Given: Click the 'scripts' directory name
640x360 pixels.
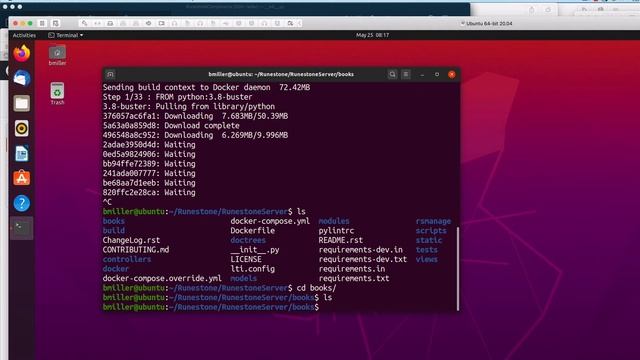Looking at the screenshot, I should pyautogui.click(x=431, y=231).
